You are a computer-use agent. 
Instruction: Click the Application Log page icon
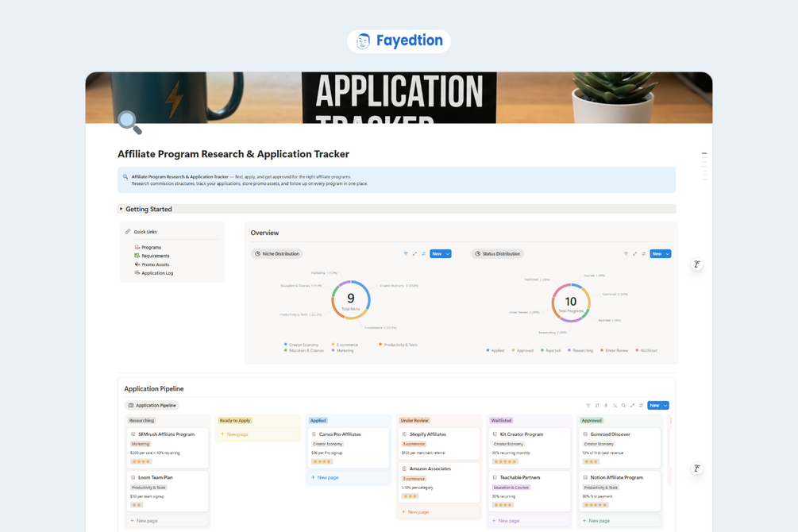point(137,273)
